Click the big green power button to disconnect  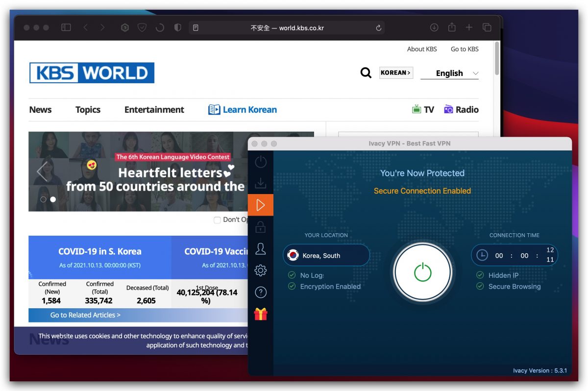[x=422, y=272]
